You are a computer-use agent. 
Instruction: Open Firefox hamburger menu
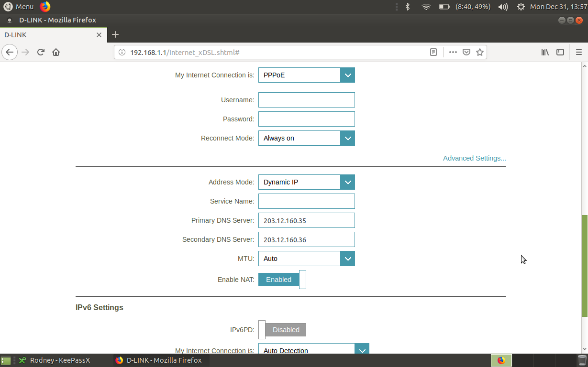point(579,52)
